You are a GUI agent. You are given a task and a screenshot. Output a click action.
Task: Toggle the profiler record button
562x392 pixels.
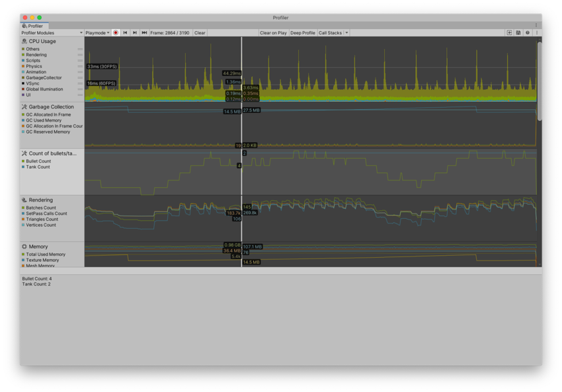115,32
